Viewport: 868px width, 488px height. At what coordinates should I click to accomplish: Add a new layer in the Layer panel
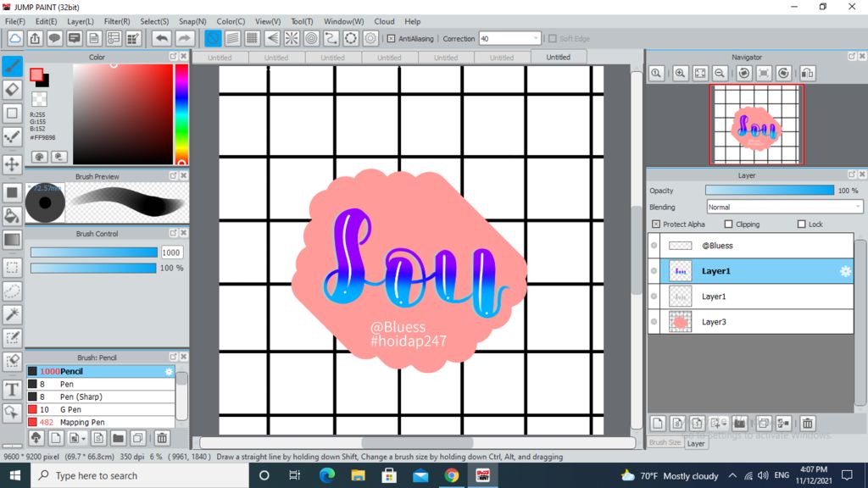click(x=658, y=424)
